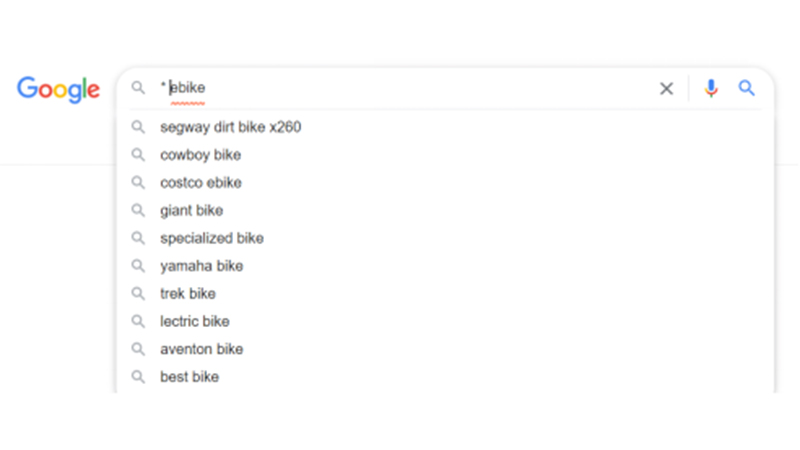Screen dimensions: 800x450
Task: Click the blue search magnifier button
Action: pyautogui.click(x=746, y=88)
